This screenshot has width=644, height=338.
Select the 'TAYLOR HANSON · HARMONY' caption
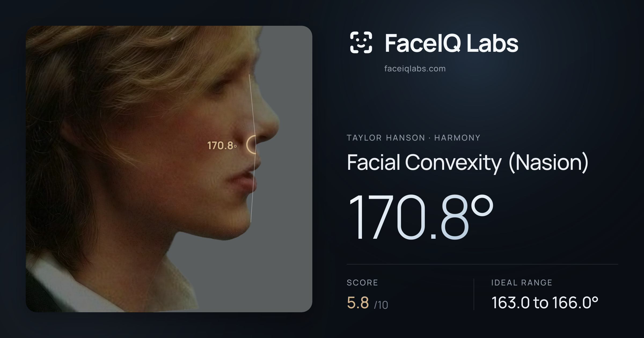pos(414,138)
